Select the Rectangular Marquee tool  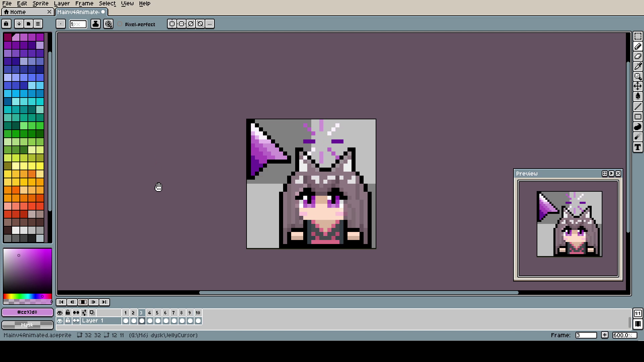click(x=638, y=36)
